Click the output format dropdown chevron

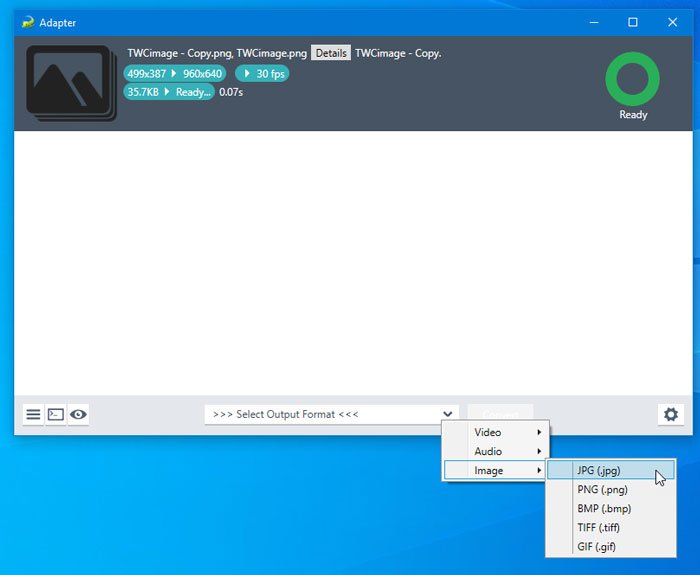coord(448,414)
